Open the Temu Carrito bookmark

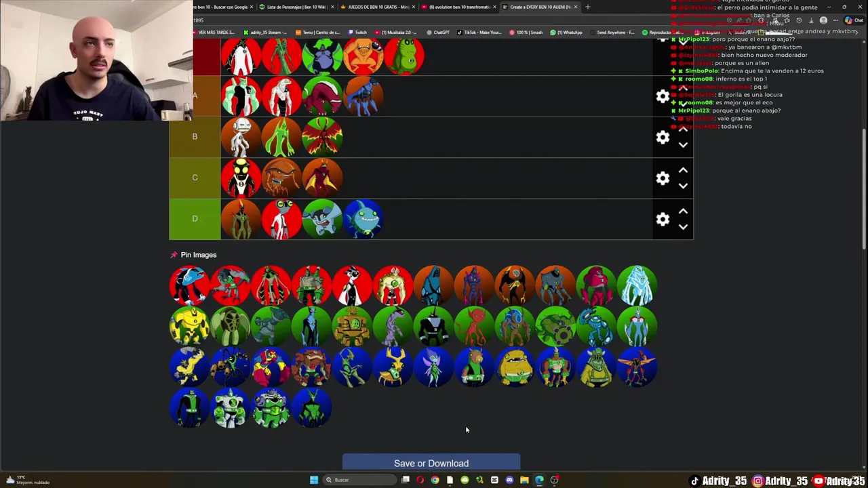318,32
